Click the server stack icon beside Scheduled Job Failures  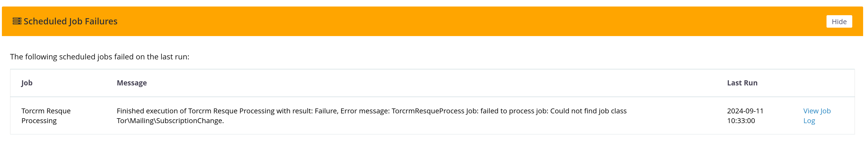17,21
